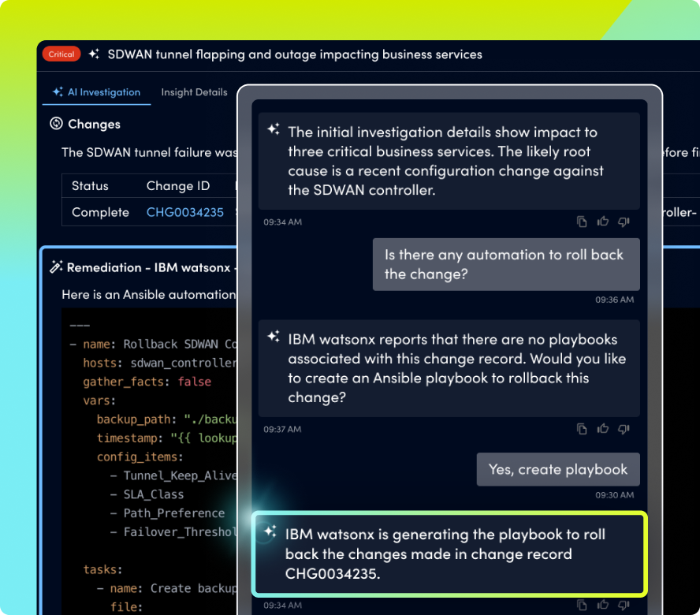Image resolution: width=700 pixels, height=615 pixels.
Task: Open the Insight Details tab
Action: (194, 92)
